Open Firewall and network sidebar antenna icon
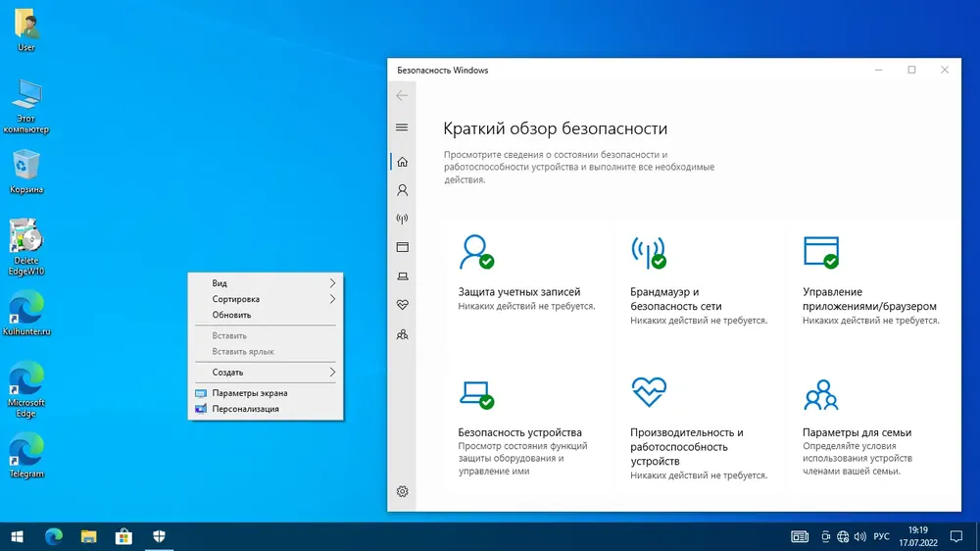 tap(402, 219)
